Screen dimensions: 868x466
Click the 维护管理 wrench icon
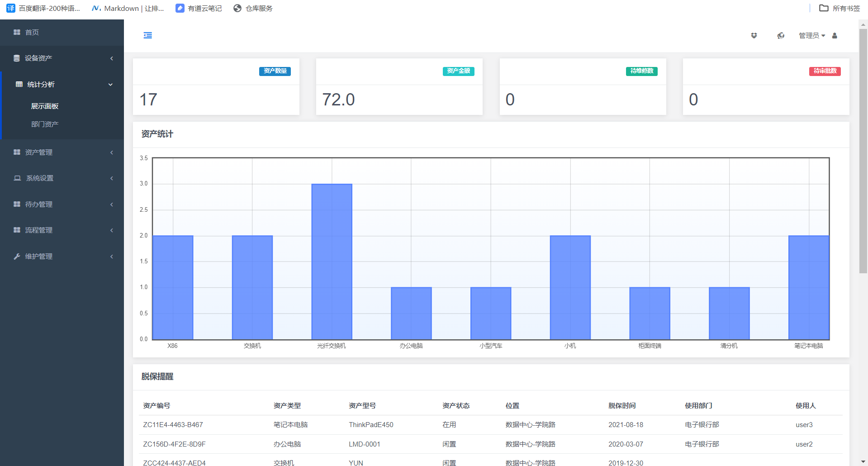coord(17,256)
